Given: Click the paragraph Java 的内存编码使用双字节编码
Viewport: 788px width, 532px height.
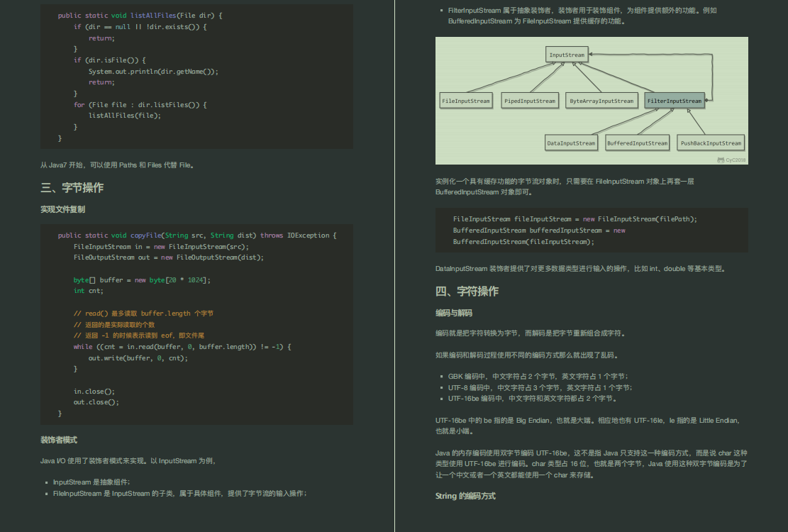Looking at the screenshot, I should [x=591, y=464].
